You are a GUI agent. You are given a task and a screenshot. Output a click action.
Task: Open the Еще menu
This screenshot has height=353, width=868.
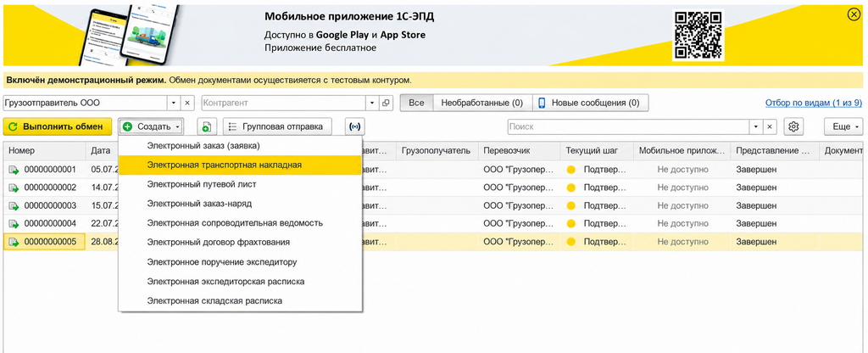point(843,127)
